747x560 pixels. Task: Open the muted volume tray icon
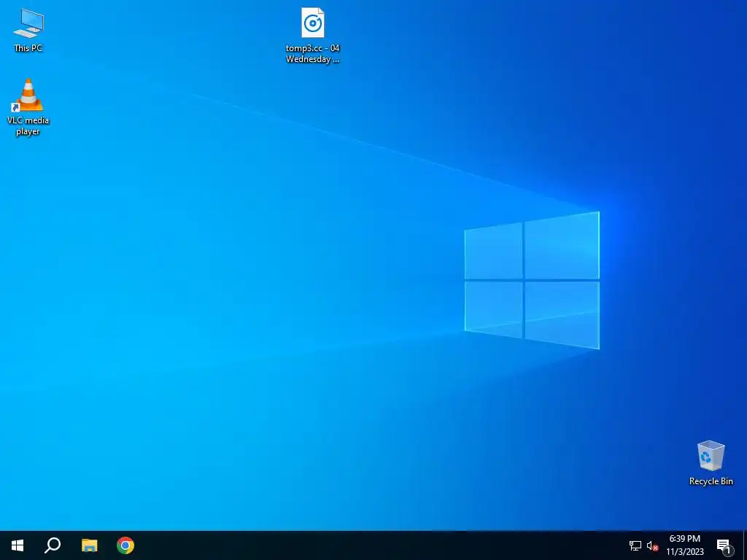(x=652, y=545)
